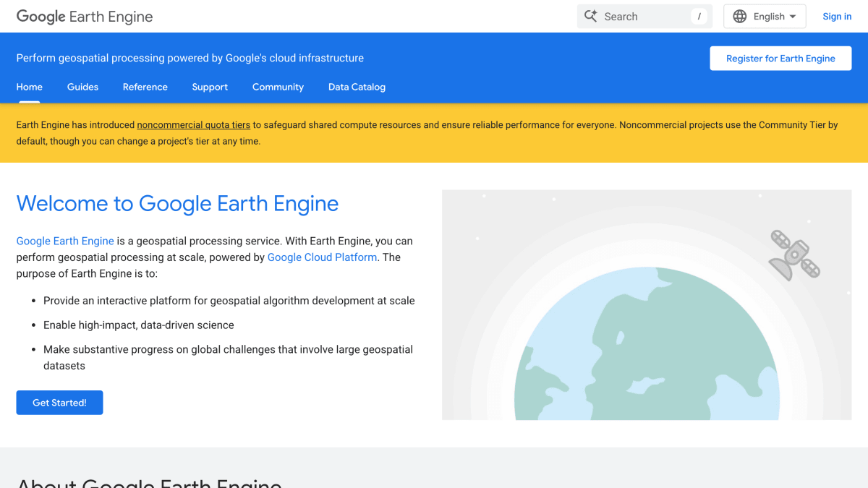Go to the Support tab
Image resolution: width=868 pixels, height=488 pixels.
coord(210,87)
